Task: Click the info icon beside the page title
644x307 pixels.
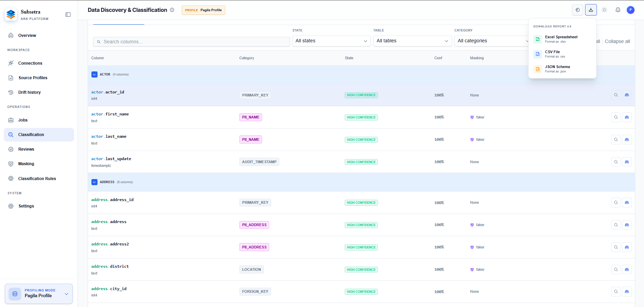Action: pos(172,10)
